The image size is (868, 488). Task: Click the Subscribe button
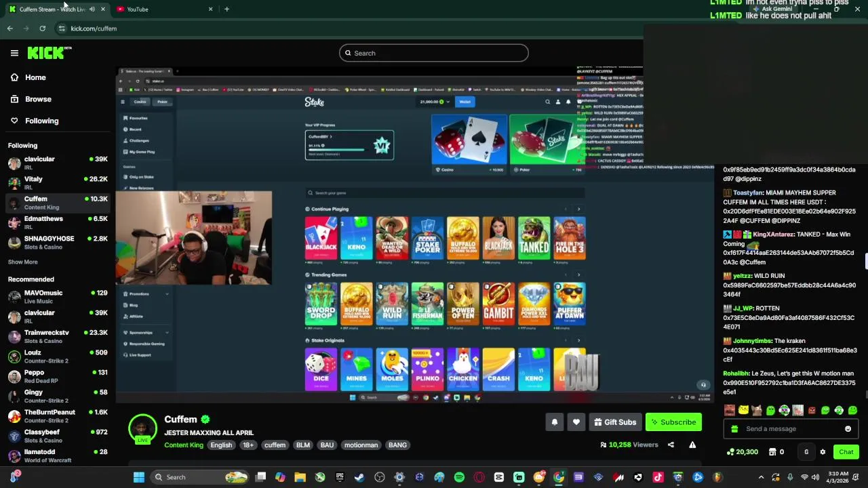673,422
